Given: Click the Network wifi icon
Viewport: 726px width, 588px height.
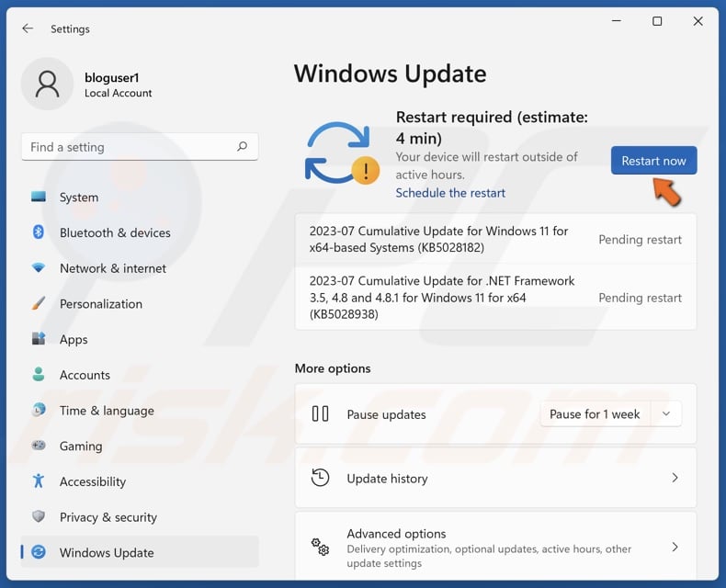Looking at the screenshot, I should [x=39, y=267].
